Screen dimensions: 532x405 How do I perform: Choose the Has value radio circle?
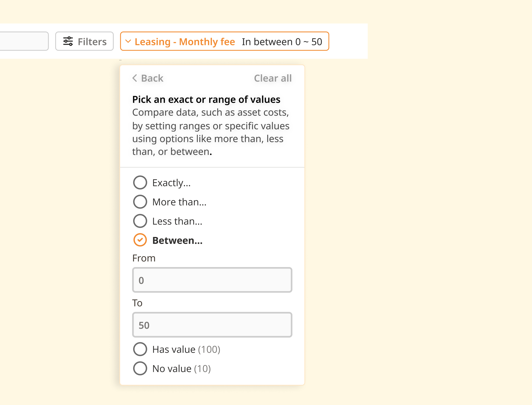click(140, 349)
